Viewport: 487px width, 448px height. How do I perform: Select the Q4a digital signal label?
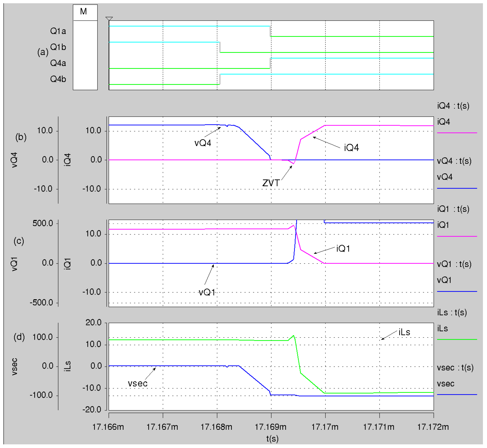[58, 63]
